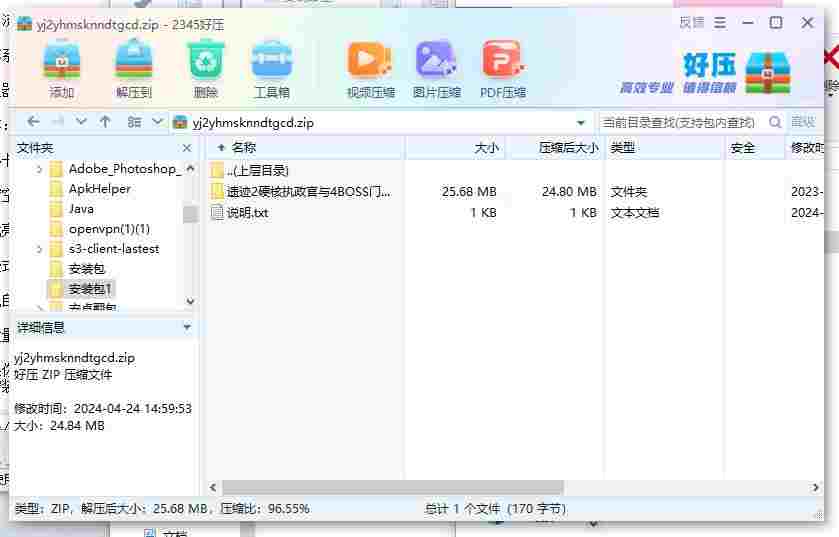Go back with the left arrow
Viewport: 839px width, 537px height.
click(x=33, y=122)
